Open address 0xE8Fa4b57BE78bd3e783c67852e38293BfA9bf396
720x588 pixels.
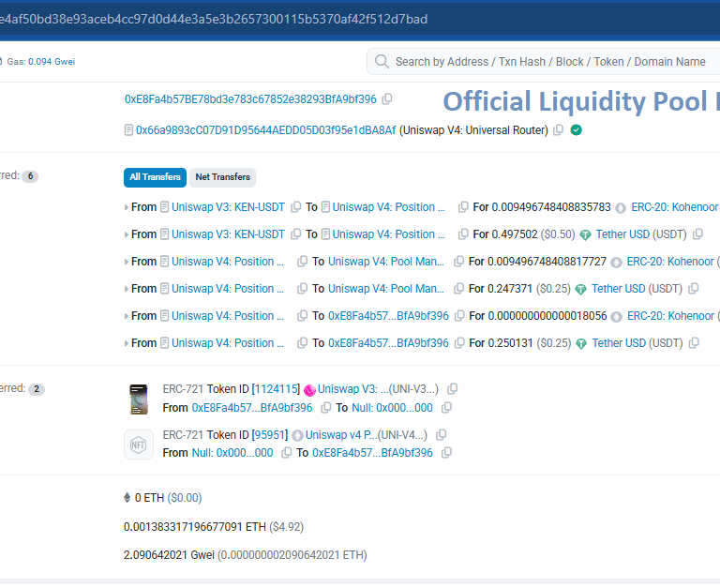coord(250,99)
